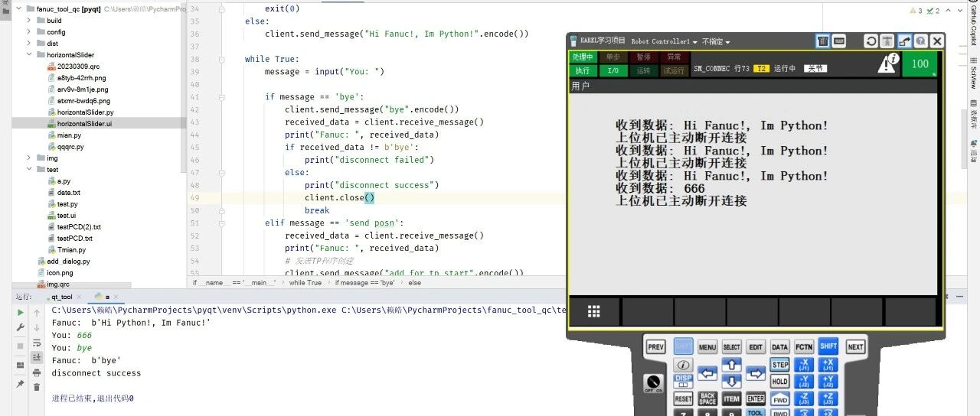Click the DATA key on the pendant
This screenshot has width=980, height=416.
click(x=779, y=347)
